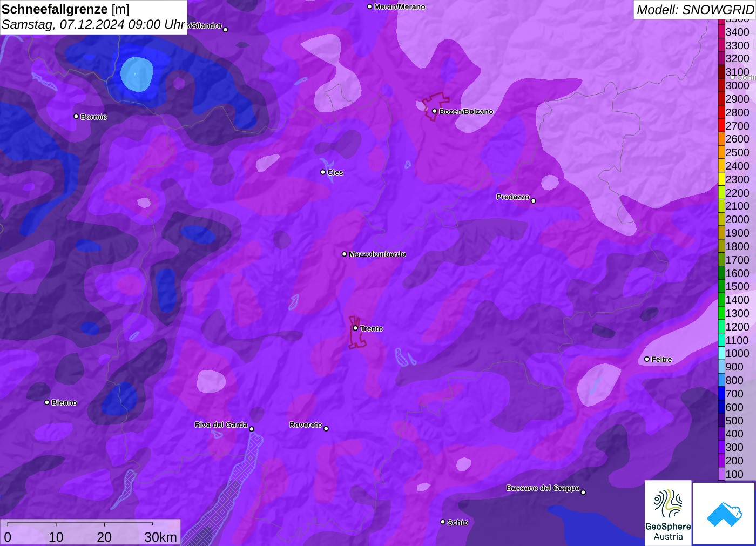
Task: Click the Riva del Garda marker dot
Action: click(x=252, y=429)
